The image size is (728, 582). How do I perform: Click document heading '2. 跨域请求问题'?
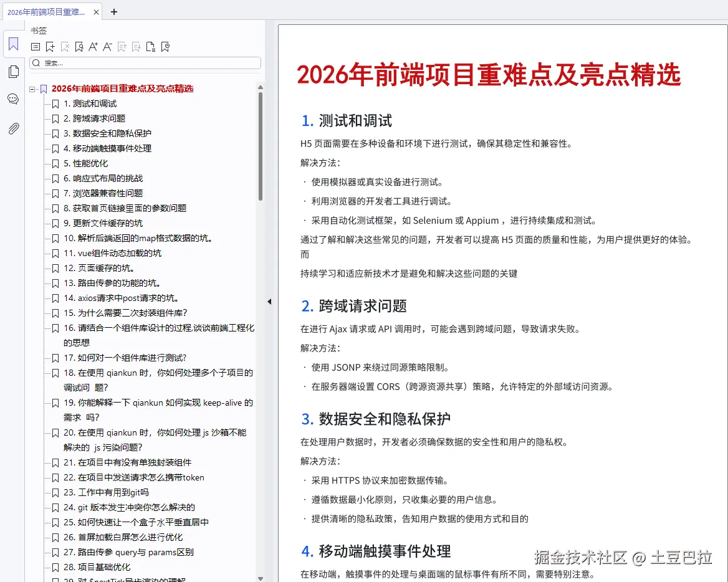click(x=354, y=306)
